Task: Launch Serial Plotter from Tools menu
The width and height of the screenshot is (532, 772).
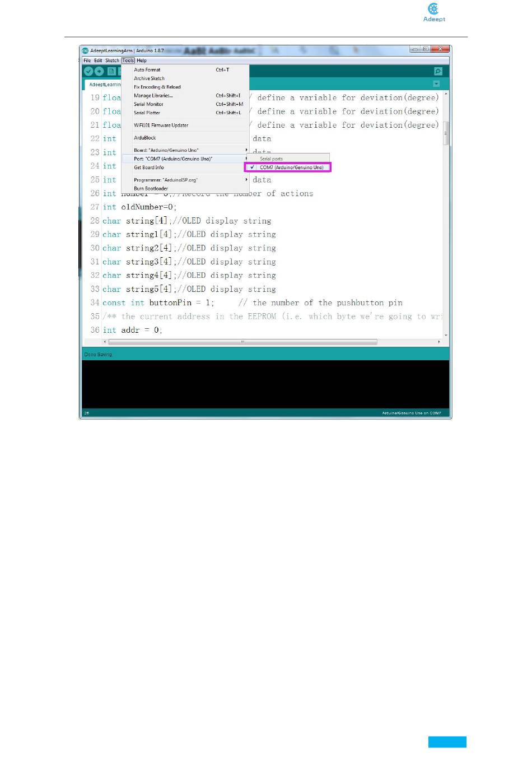Action: tap(185, 113)
